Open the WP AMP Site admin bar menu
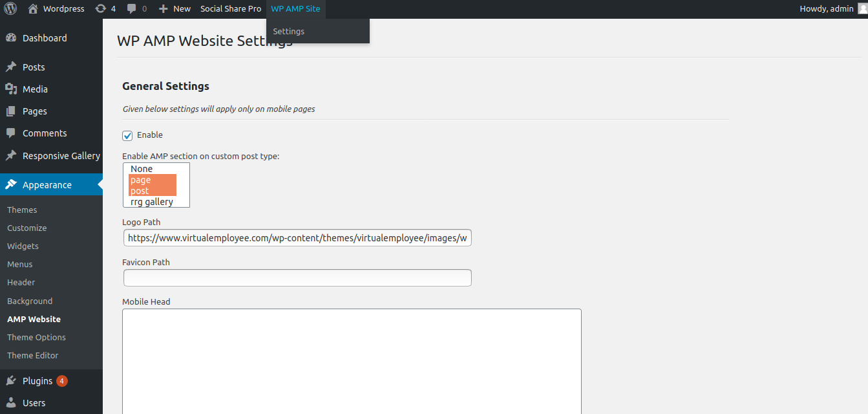The image size is (868, 414). pyautogui.click(x=295, y=9)
